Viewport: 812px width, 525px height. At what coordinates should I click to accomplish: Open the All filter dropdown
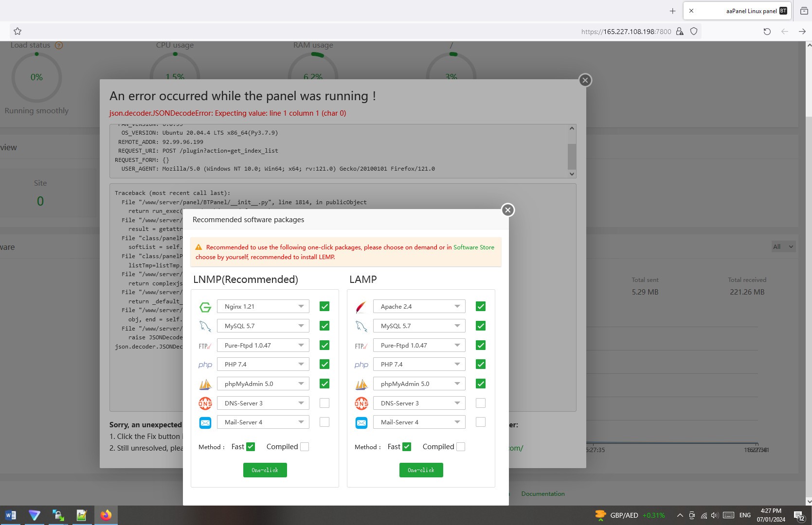click(x=783, y=246)
